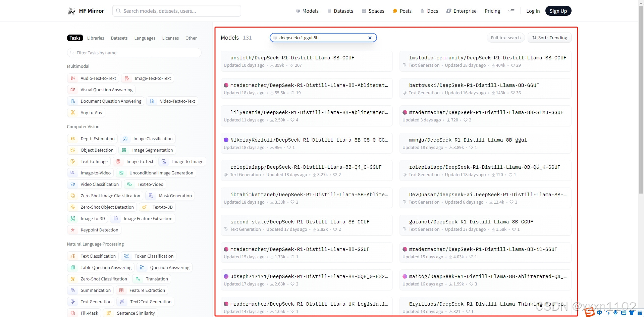Select the Summarization task icon

tap(73, 290)
